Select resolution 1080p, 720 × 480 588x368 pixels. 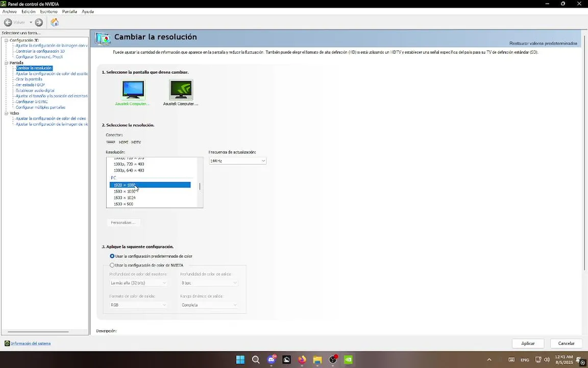tap(150, 164)
